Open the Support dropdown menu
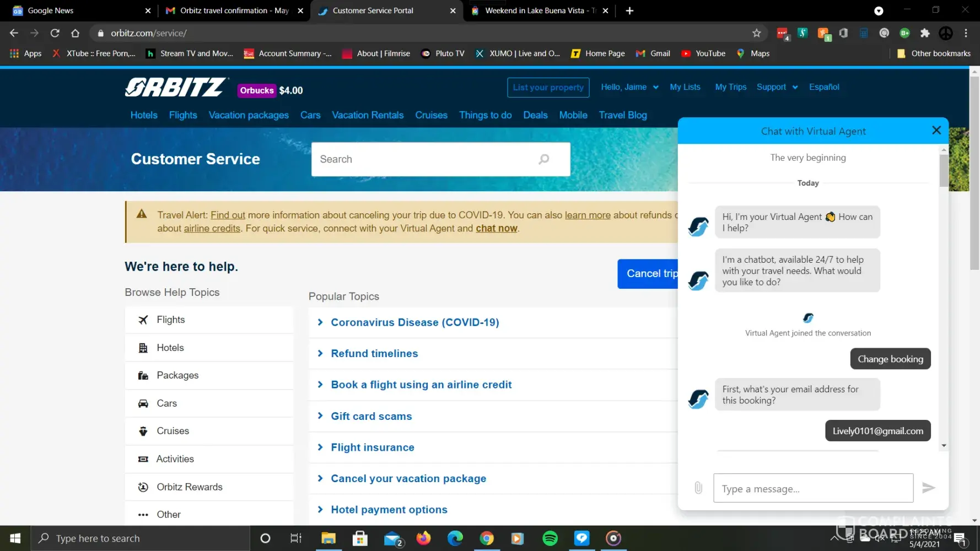 pyautogui.click(x=777, y=87)
